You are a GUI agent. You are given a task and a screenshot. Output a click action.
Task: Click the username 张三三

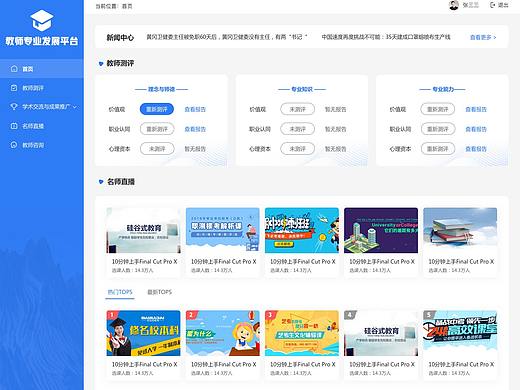[471, 5]
